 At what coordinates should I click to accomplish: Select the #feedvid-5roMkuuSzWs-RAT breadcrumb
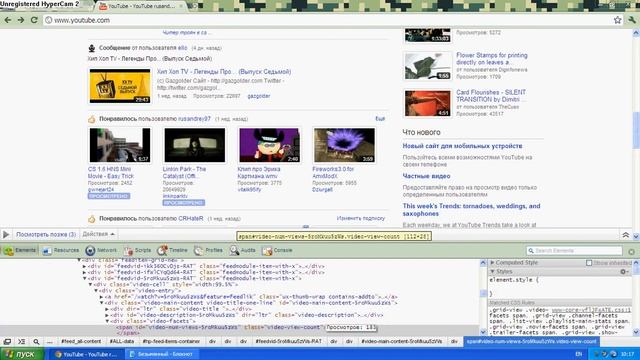(x=289, y=341)
